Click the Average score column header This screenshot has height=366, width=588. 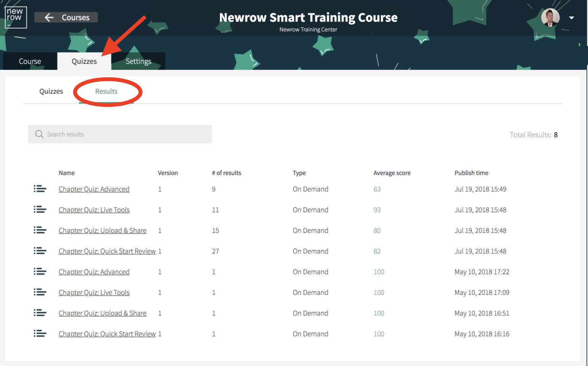[392, 173]
